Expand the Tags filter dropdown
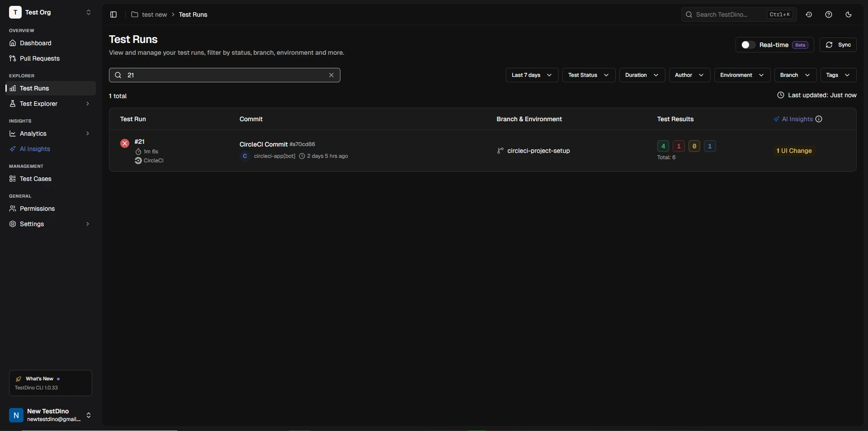 [837, 75]
